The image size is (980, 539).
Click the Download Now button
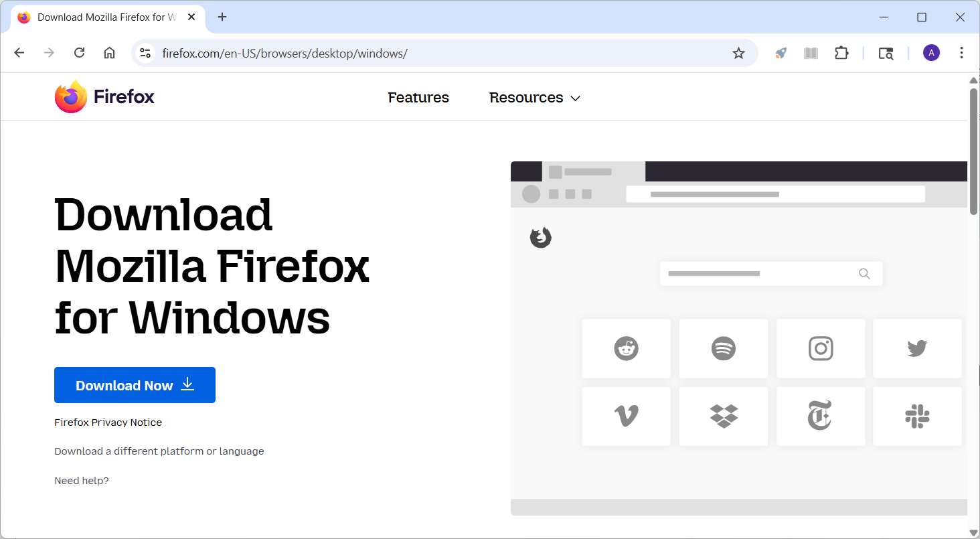[x=135, y=385]
